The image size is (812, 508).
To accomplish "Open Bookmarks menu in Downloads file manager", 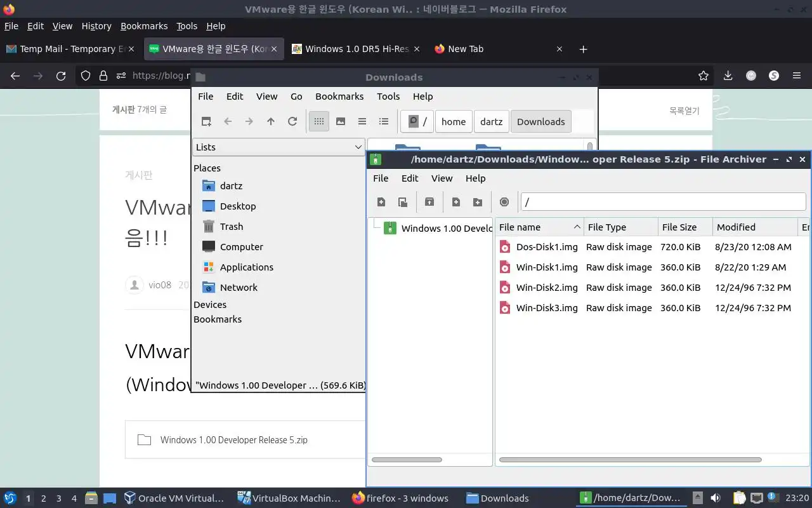I will click(x=339, y=97).
